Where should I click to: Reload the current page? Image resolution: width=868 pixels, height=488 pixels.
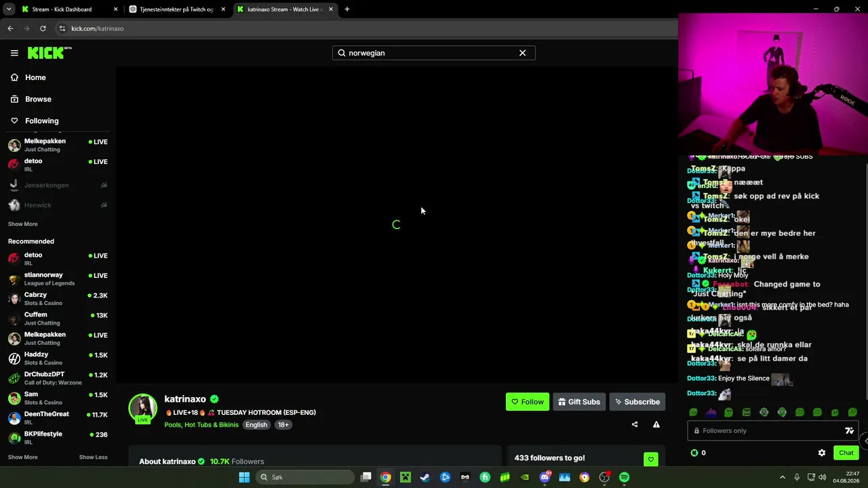click(x=43, y=28)
